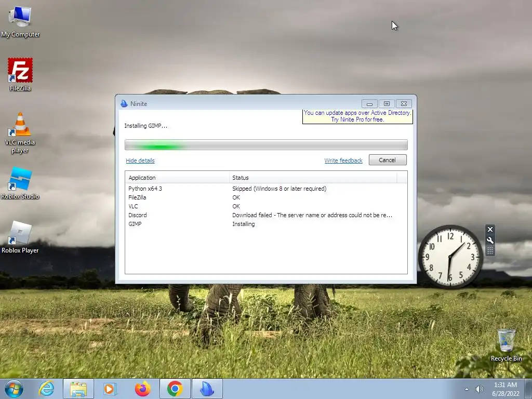Click the Ninite title bar icon
This screenshot has width=532, height=399.
pyautogui.click(x=124, y=103)
